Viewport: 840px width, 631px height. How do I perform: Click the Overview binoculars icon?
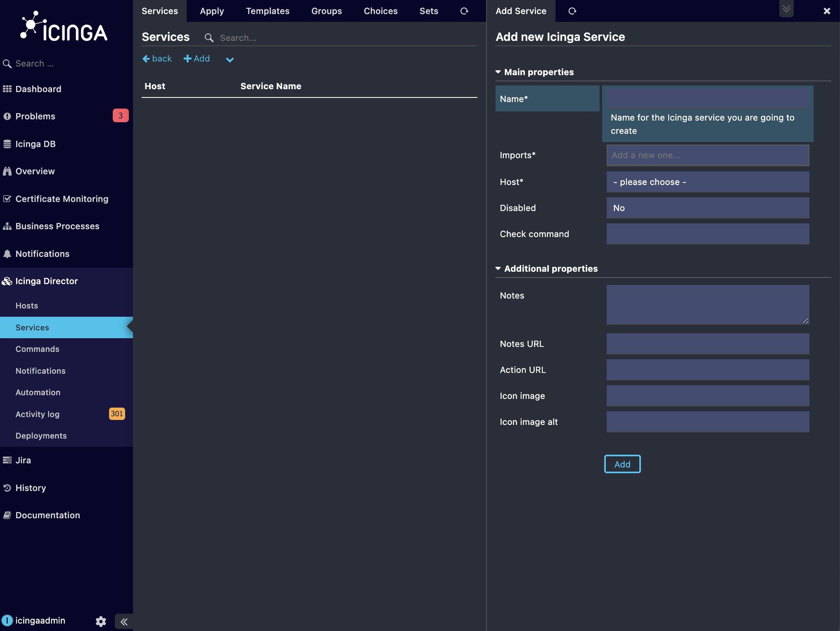pyautogui.click(x=7, y=171)
